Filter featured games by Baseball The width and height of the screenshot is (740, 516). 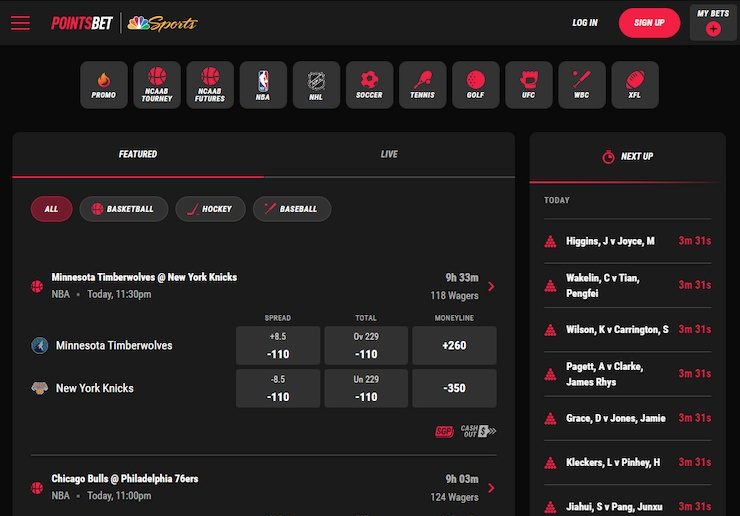[x=292, y=209]
